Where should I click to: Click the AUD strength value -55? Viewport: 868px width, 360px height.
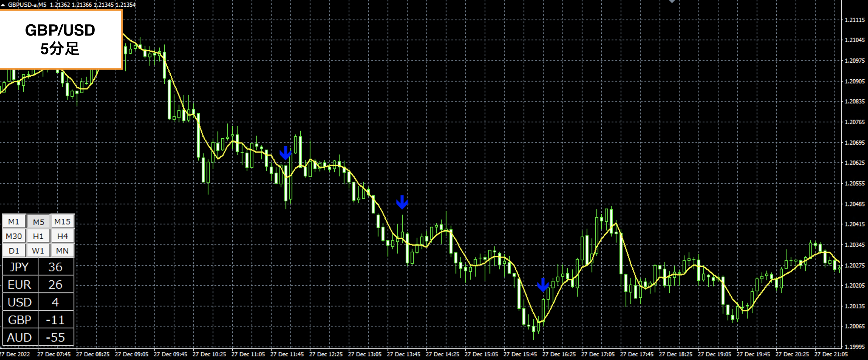[x=56, y=337]
